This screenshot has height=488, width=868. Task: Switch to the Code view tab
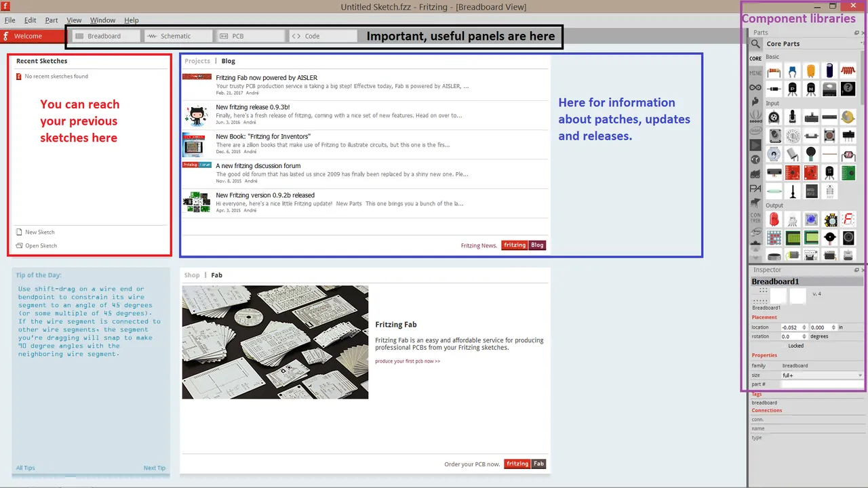(323, 36)
